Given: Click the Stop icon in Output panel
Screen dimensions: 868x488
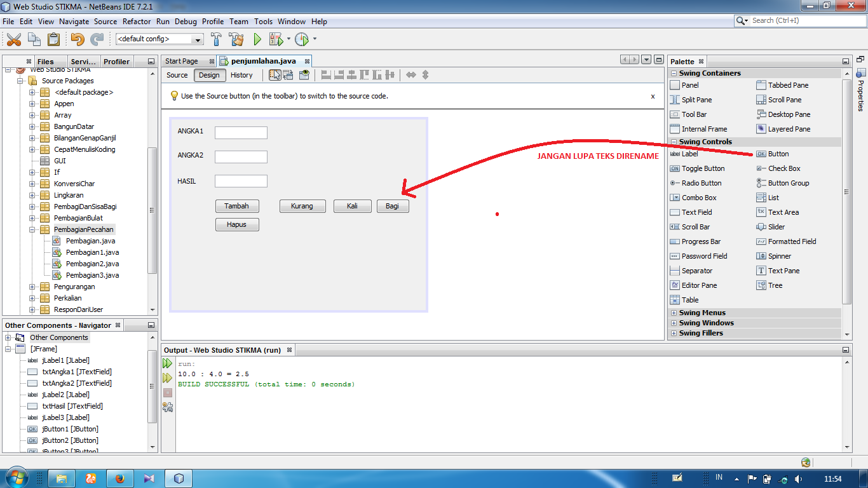Looking at the screenshot, I should 168,393.
